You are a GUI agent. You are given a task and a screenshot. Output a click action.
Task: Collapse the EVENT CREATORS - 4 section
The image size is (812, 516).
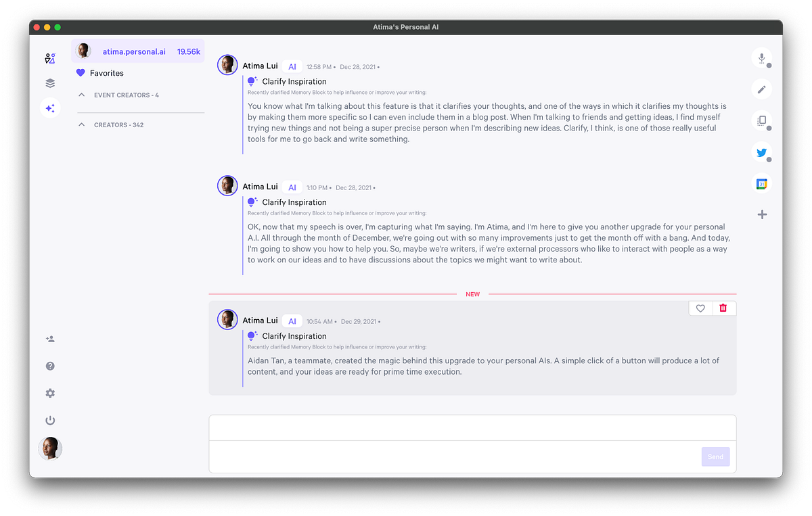[x=82, y=95]
